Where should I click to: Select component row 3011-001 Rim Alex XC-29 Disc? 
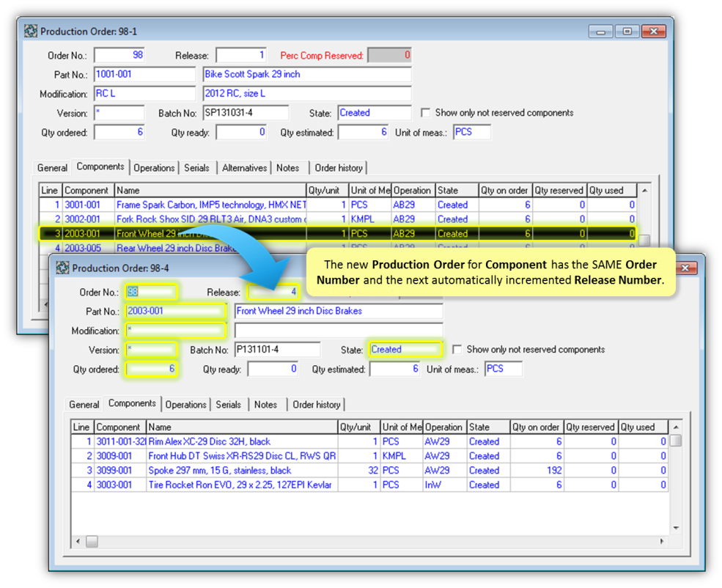(220, 441)
